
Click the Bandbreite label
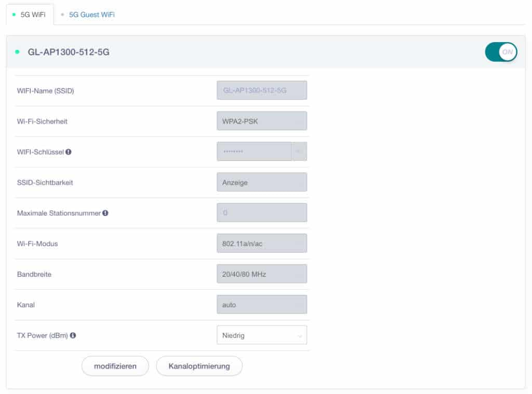[x=34, y=274]
